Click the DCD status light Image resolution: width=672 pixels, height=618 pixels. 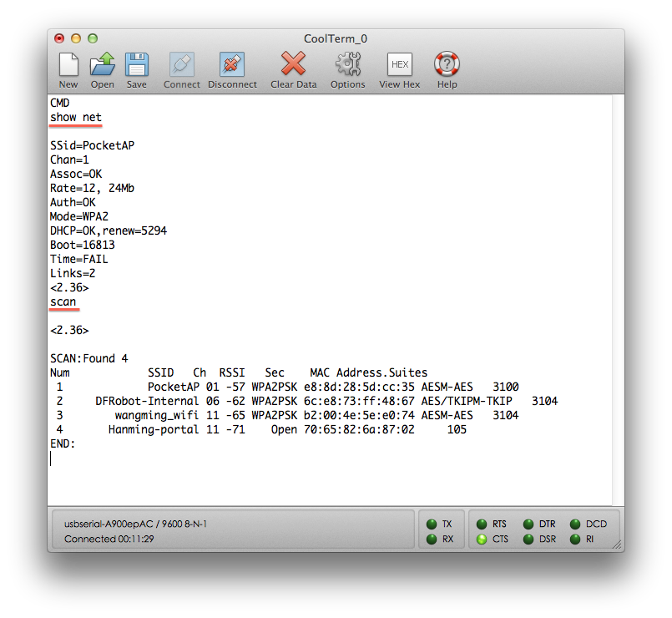point(575,524)
